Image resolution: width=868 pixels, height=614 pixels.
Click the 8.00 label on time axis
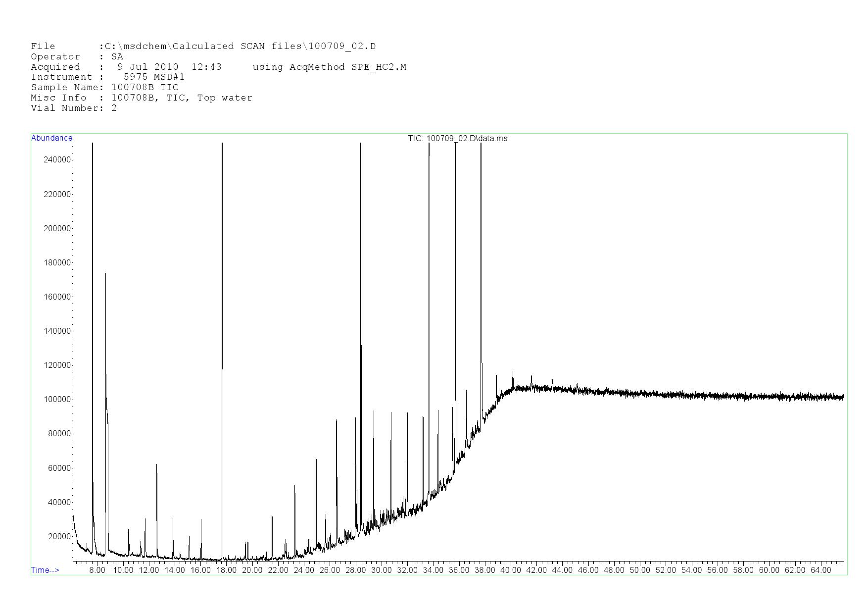click(97, 570)
